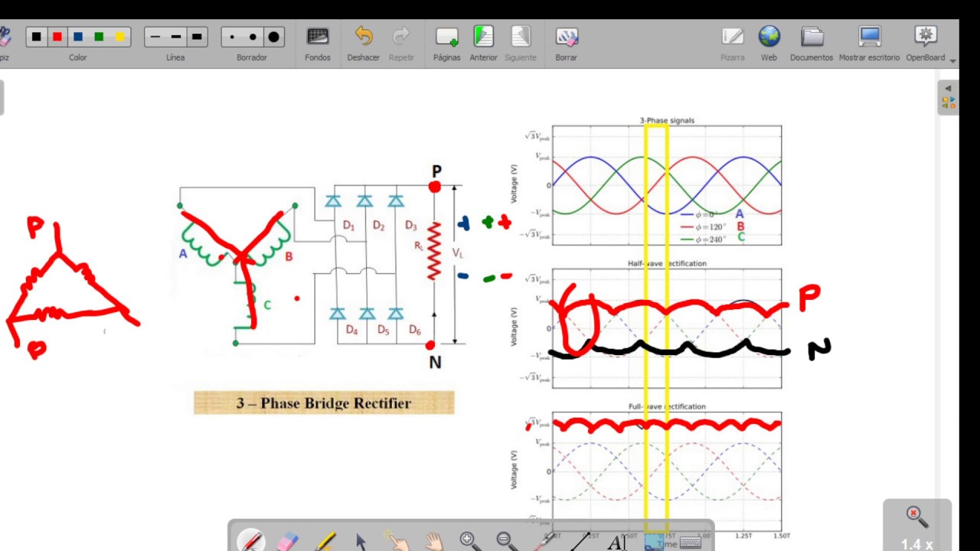This screenshot has width=980, height=551.
Task: Select the interact pointing-finger tool
Action: [398, 541]
